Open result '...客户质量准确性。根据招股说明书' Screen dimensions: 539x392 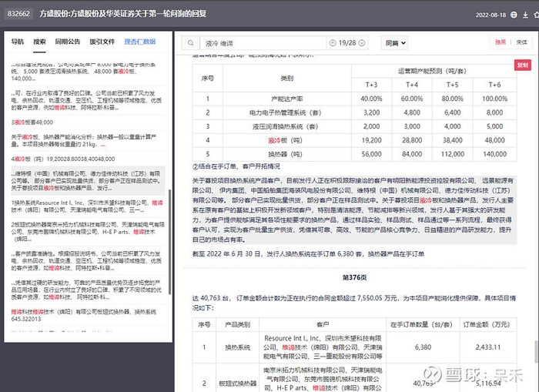click(86, 260)
